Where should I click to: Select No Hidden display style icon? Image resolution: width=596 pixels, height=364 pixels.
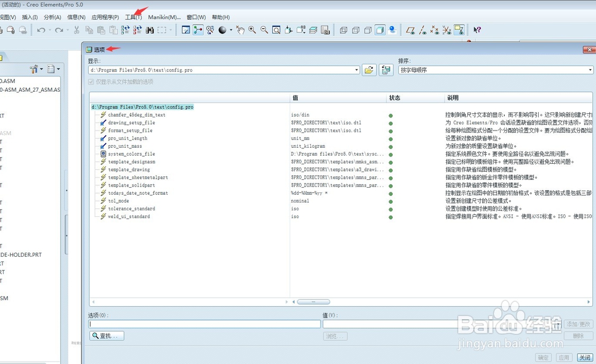368,30
